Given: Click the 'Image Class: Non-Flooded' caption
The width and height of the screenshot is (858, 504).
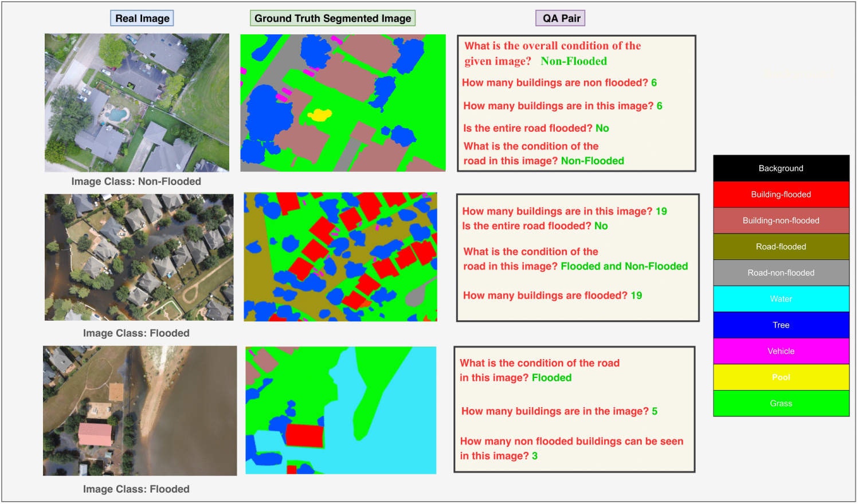Looking at the screenshot, I should [136, 182].
